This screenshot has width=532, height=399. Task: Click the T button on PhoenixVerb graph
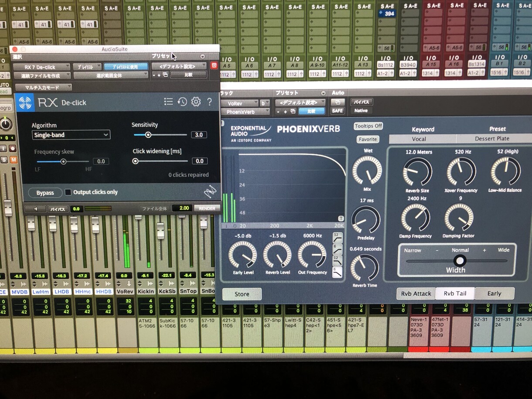pos(341,218)
